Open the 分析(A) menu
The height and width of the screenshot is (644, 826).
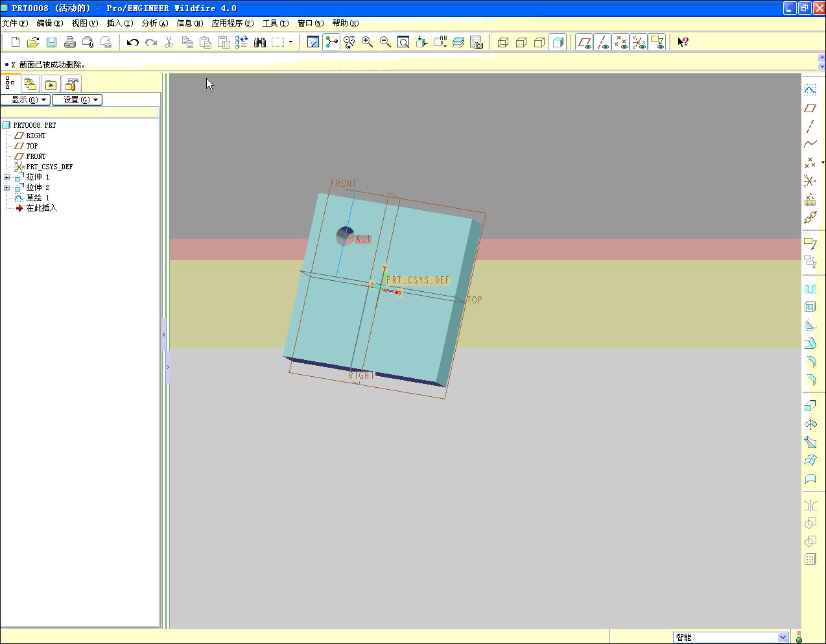[x=155, y=23]
